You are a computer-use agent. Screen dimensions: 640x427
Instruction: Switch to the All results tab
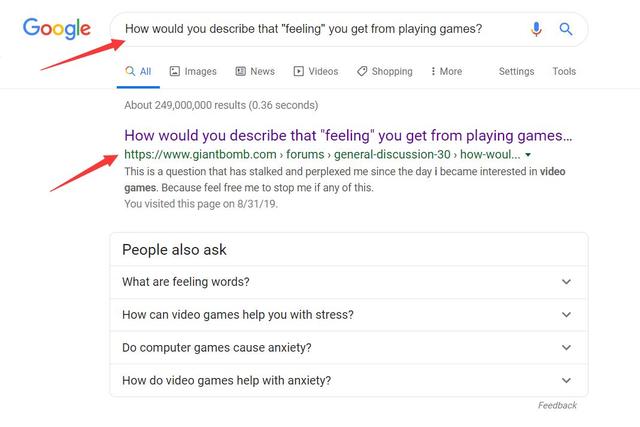point(138,71)
